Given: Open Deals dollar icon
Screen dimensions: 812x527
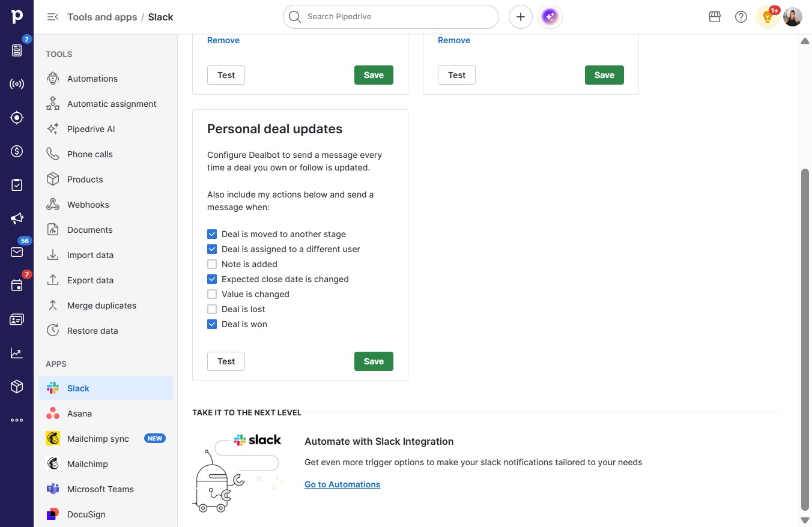Looking at the screenshot, I should (17, 151).
